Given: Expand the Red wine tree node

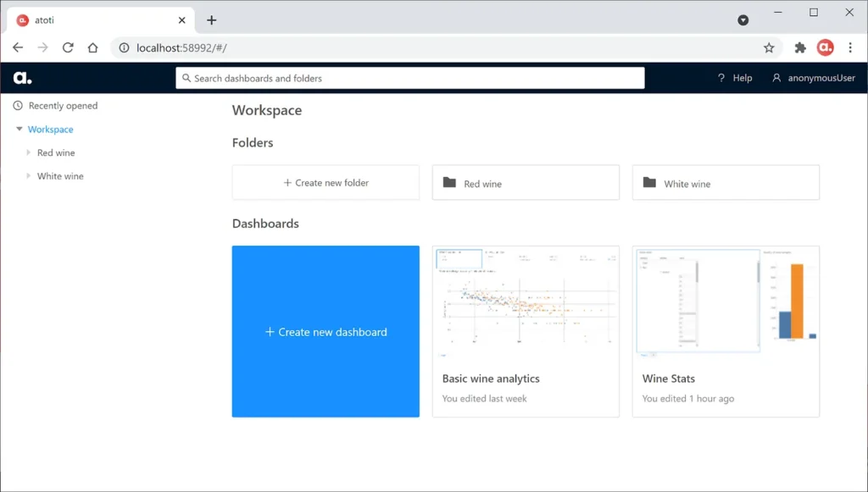Looking at the screenshot, I should coord(28,152).
